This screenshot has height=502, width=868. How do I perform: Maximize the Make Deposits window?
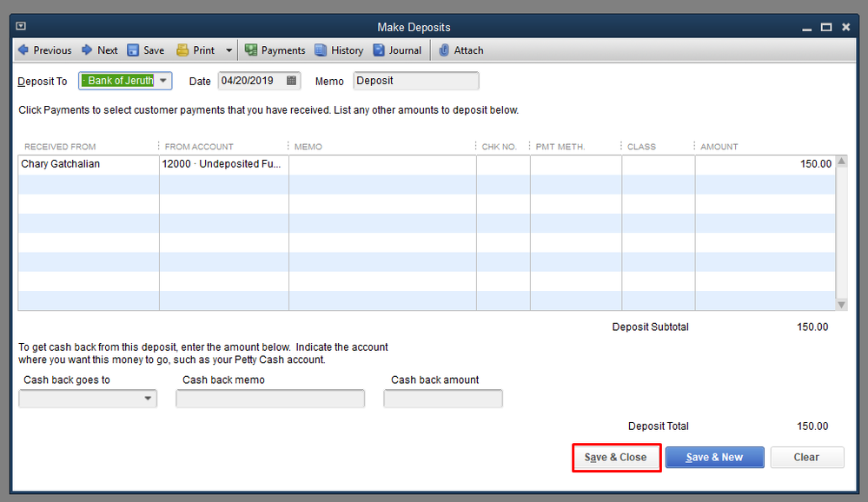click(826, 27)
